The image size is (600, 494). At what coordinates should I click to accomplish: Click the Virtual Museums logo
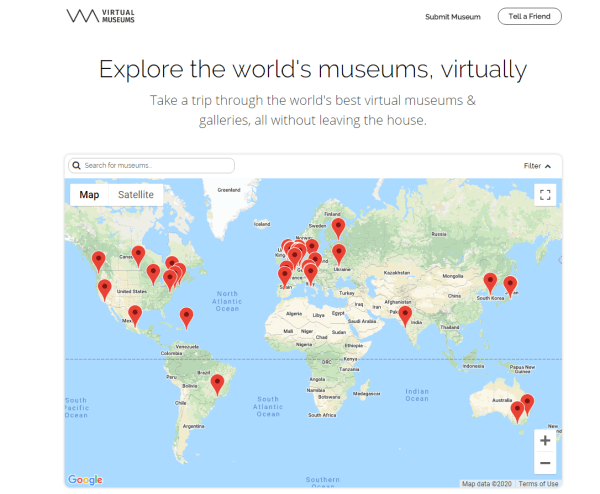(x=100, y=16)
